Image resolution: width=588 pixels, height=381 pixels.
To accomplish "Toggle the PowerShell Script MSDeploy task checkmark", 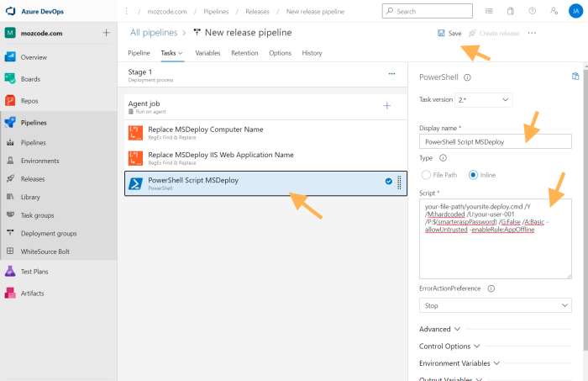I will point(388,182).
